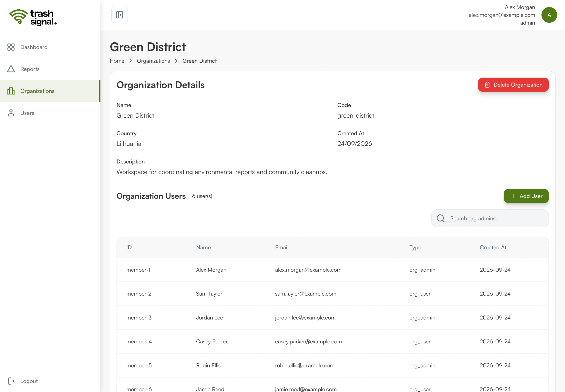Click alex.morgan@example.com in the header
The height and width of the screenshot is (392, 565).
click(502, 15)
